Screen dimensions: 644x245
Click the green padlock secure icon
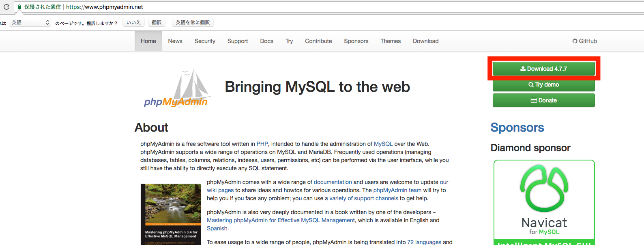(19, 7)
